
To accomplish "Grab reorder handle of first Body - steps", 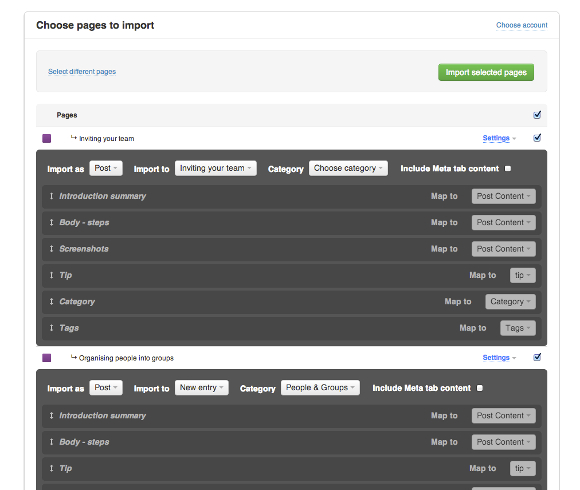I will [51, 222].
